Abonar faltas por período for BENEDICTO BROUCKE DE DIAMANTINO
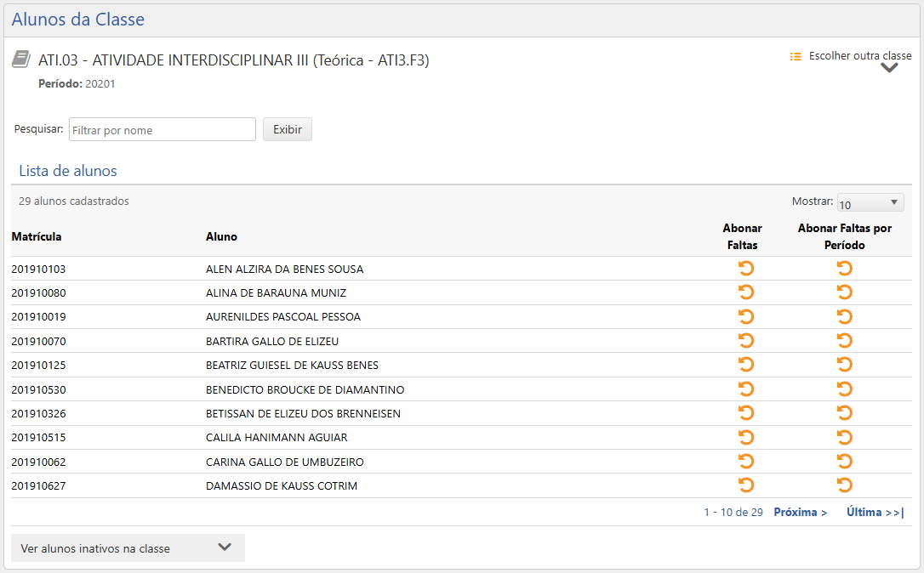 (844, 389)
